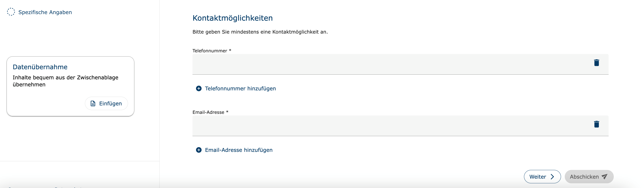Click the Kontaktmöglichkeiten section heading
The height and width of the screenshot is (188, 644).
point(233,18)
